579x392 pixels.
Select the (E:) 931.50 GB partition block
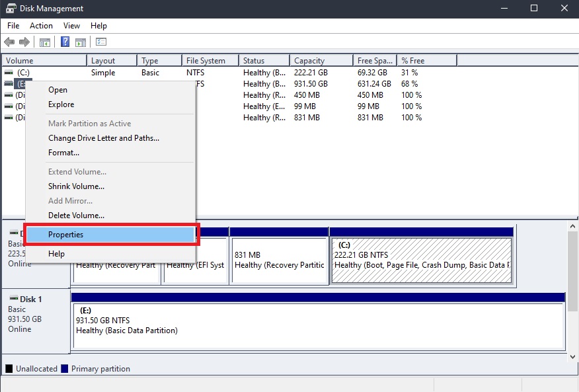pos(318,325)
